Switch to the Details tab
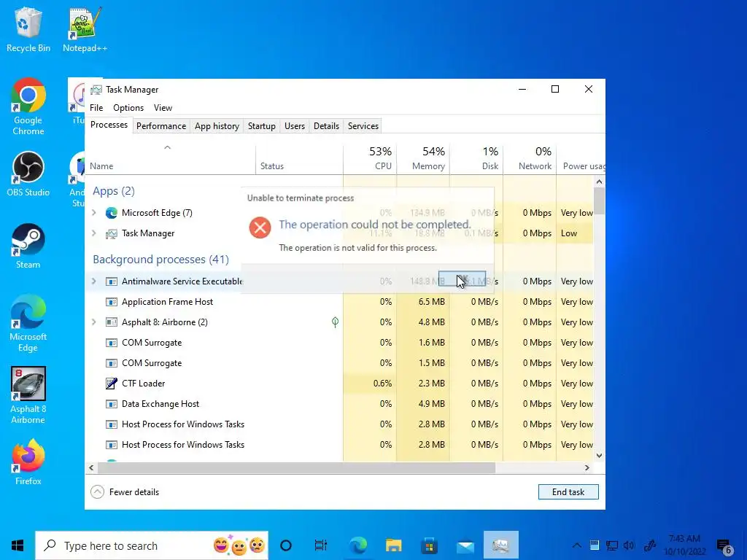 click(x=326, y=126)
